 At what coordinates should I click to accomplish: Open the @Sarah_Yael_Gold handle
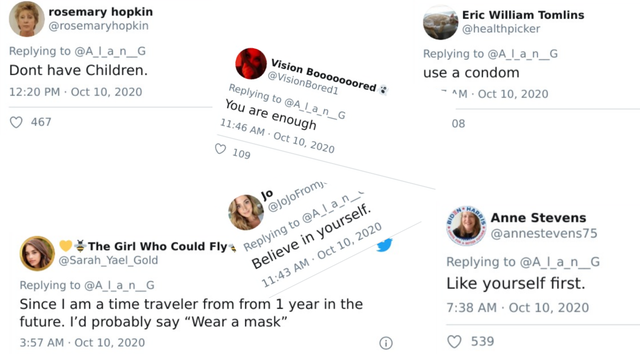pyautogui.click(x=108, y=260)
